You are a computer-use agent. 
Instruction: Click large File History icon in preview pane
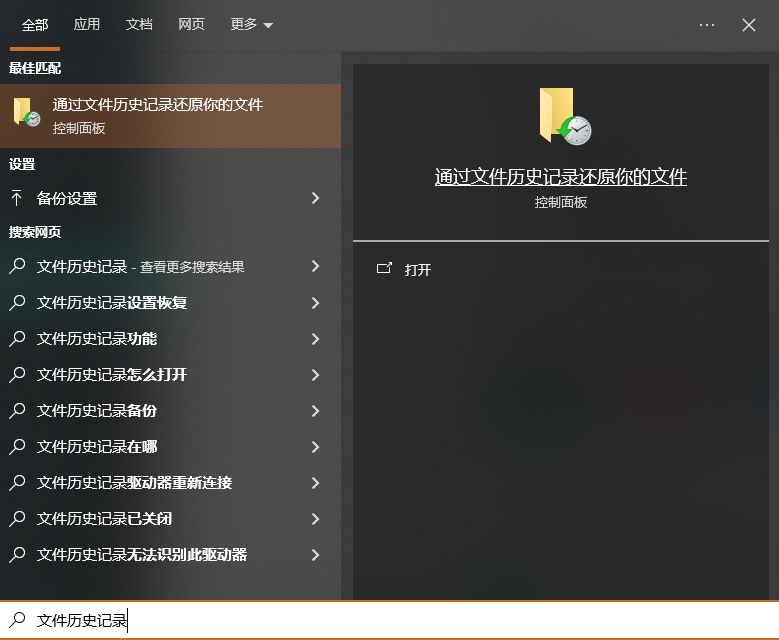[x=565, y=116]
